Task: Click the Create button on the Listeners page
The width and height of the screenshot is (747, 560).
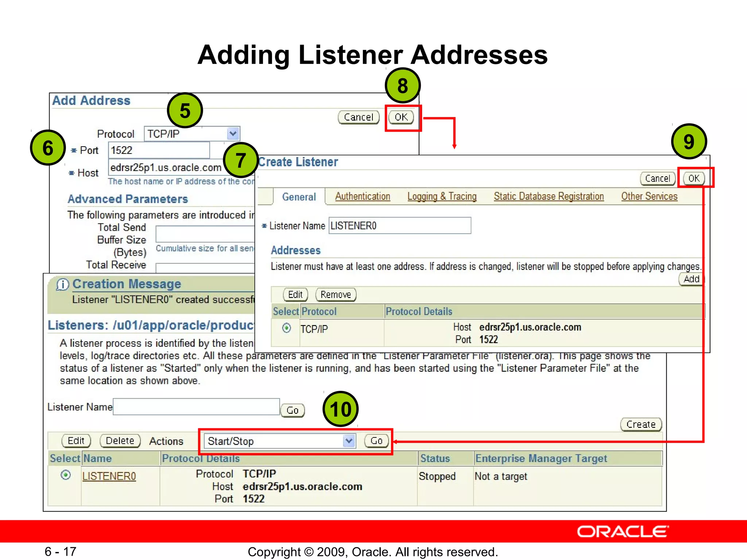Action: pos(641,424)
